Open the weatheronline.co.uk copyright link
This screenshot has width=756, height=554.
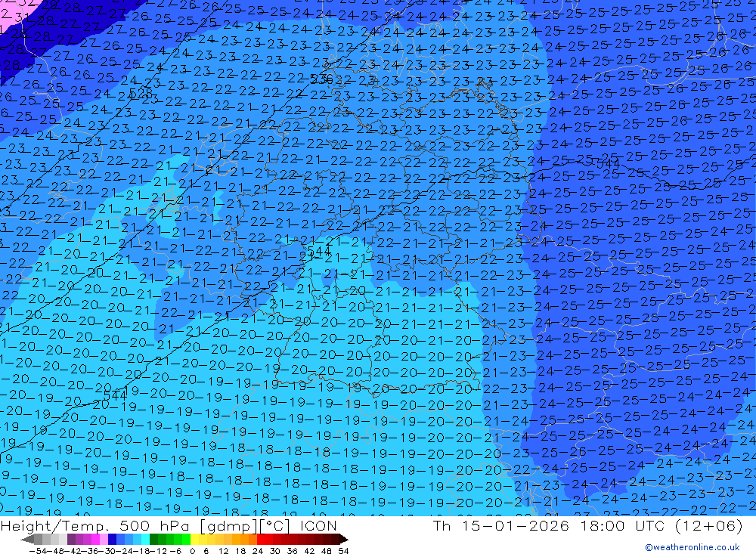(692, 547)
